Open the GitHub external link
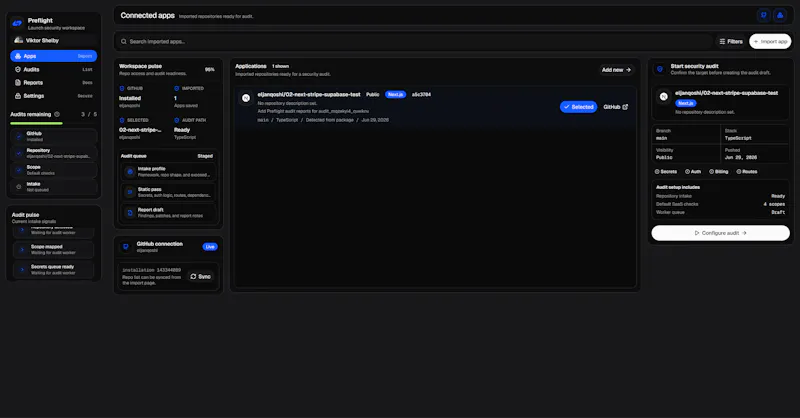Viewport: 800px width, 418px height. [x=616, y=107]
